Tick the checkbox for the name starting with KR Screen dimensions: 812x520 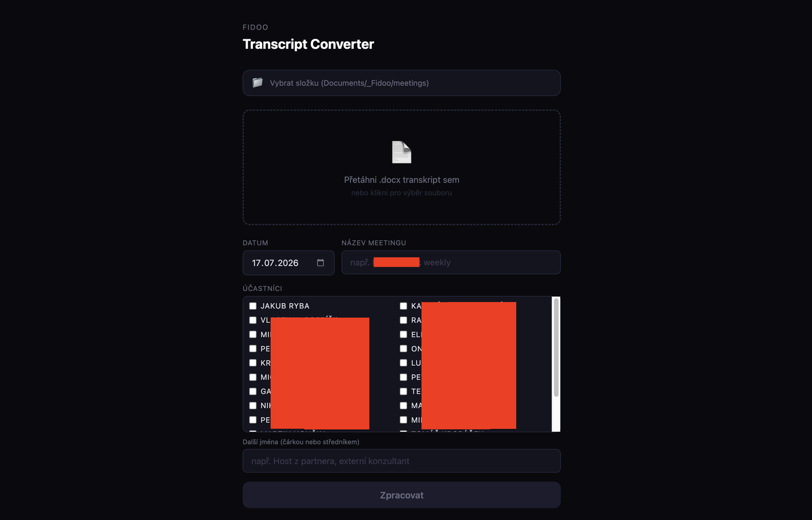[x=253, y=363]
